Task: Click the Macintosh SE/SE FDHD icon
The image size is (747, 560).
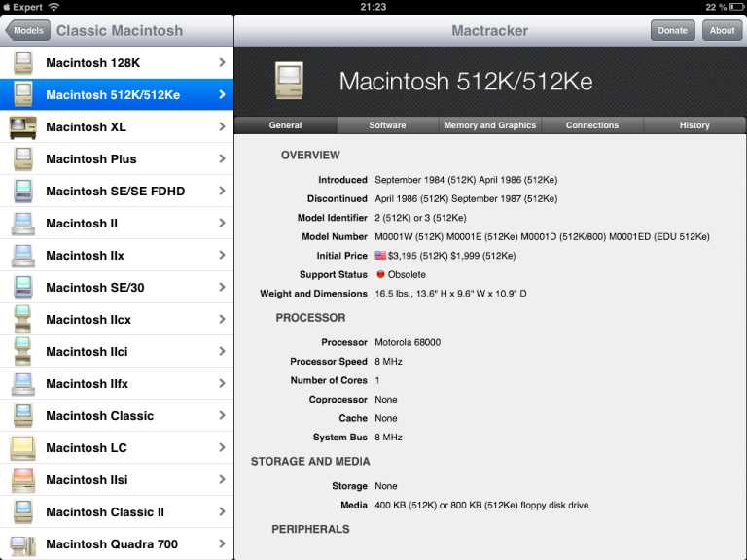Action: click(23, 191)
